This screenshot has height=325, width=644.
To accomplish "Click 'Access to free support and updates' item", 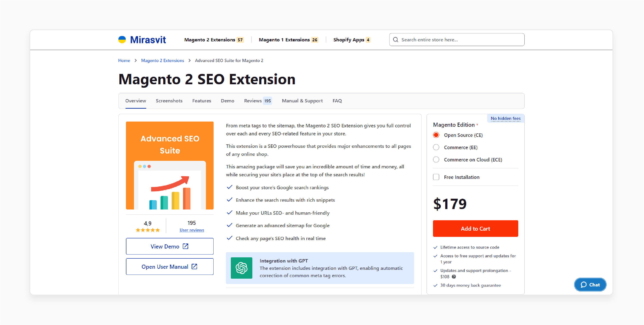I will coord(478,259).
